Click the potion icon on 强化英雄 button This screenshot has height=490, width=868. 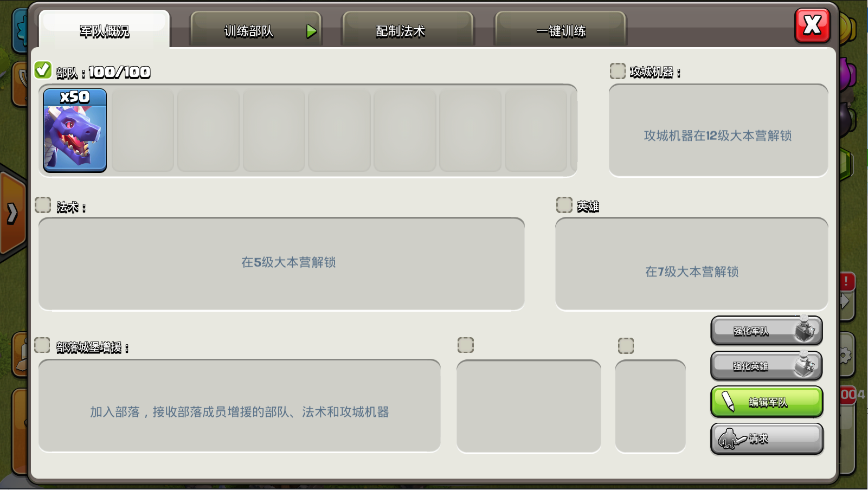(803, 365)
